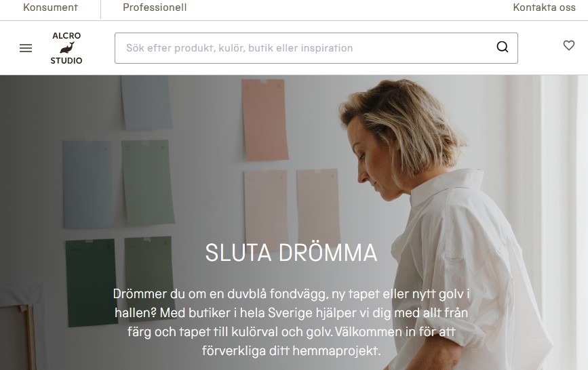Click the Alcro Studio dolphin logo
The height and width of the screenshot is (370, 588).
coord(66,48)
